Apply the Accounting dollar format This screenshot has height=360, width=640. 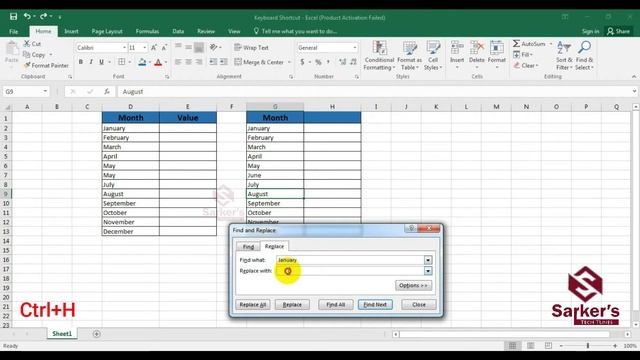tap(302, 62)
